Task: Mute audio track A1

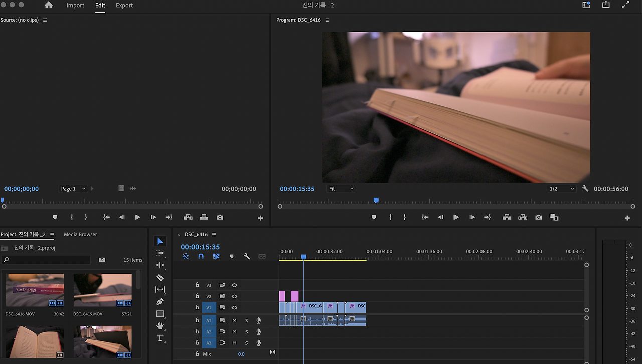Action: coord(234,320)
